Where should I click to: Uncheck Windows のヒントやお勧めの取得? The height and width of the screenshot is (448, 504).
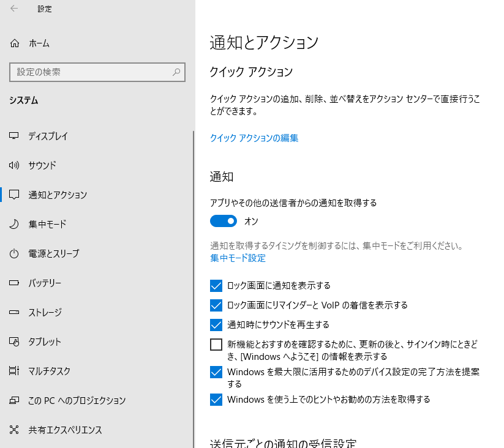[216, 399]
